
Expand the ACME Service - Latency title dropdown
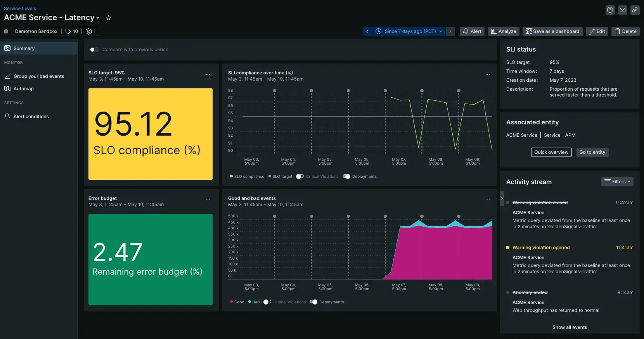[x=98, y=18]
